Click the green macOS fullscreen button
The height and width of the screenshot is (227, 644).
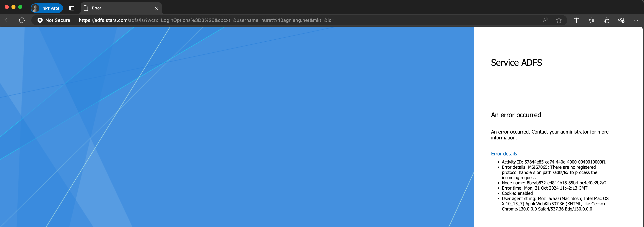20,7
